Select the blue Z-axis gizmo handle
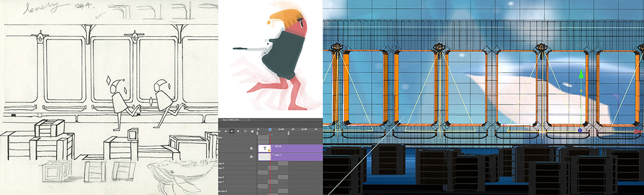 pyautogui.click(x=580, y=130)
